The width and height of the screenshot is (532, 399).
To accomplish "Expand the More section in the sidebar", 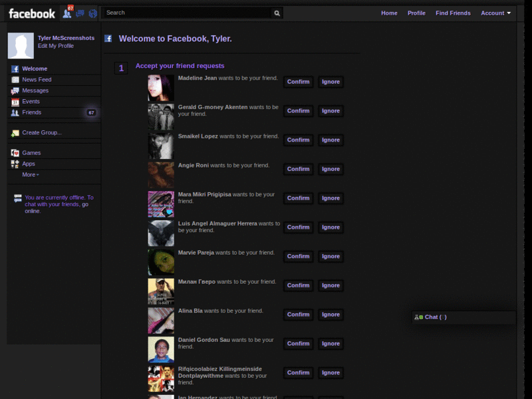I will click(28, 174).
